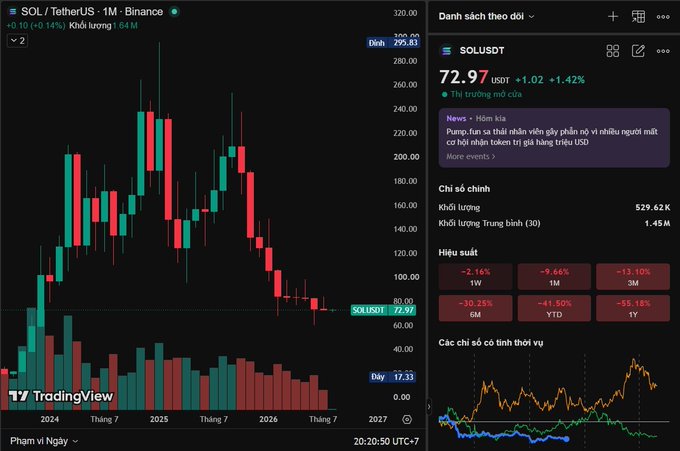This screenshot has height=451, width=680.
Task: Open the SOLUSDT note edit icon
Action: pyautogui.click(x=638, y=51)
